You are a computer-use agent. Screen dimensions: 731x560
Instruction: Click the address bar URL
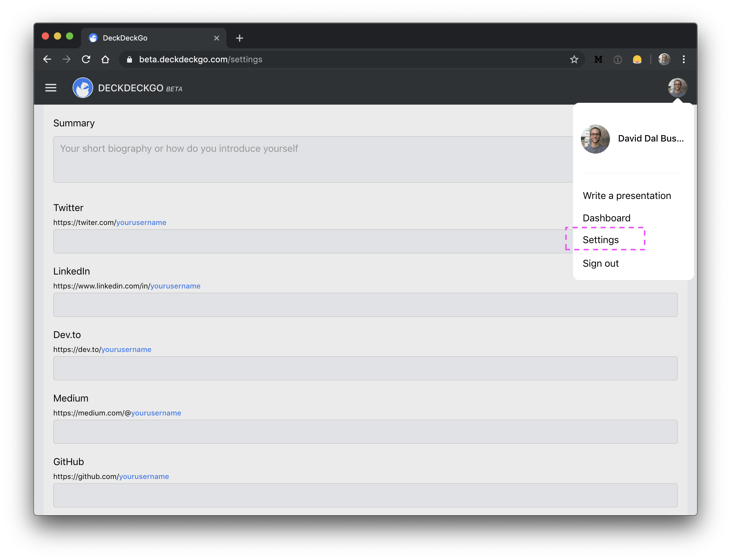(x=200, y=59)
